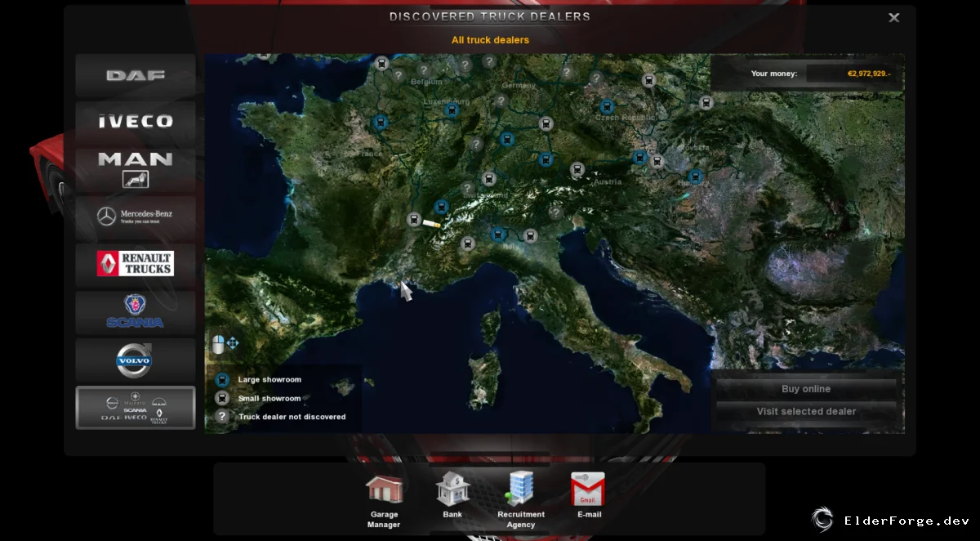Show only MAN truck dealers
The height and width of the screenshot is (541, 980).
[x=136, y=169]
